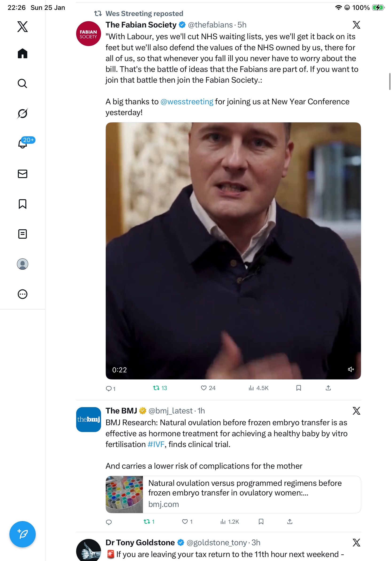Unmute the Fabian Society video

click(351, 369)
